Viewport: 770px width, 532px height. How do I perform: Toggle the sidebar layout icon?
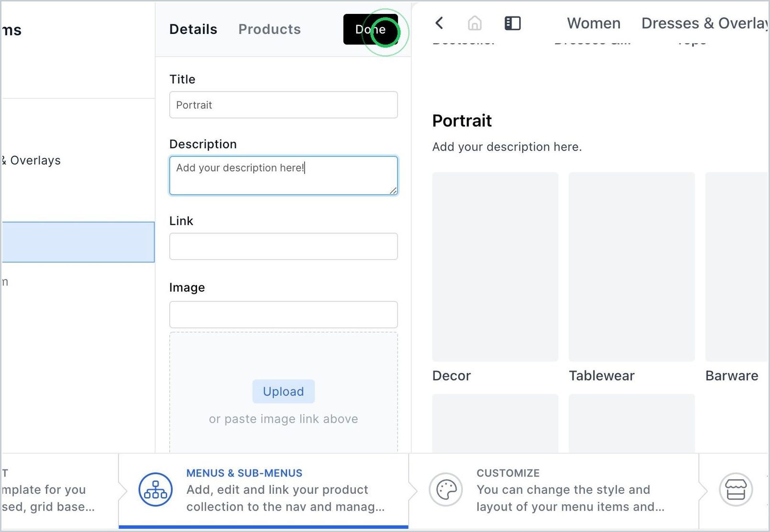513,23
